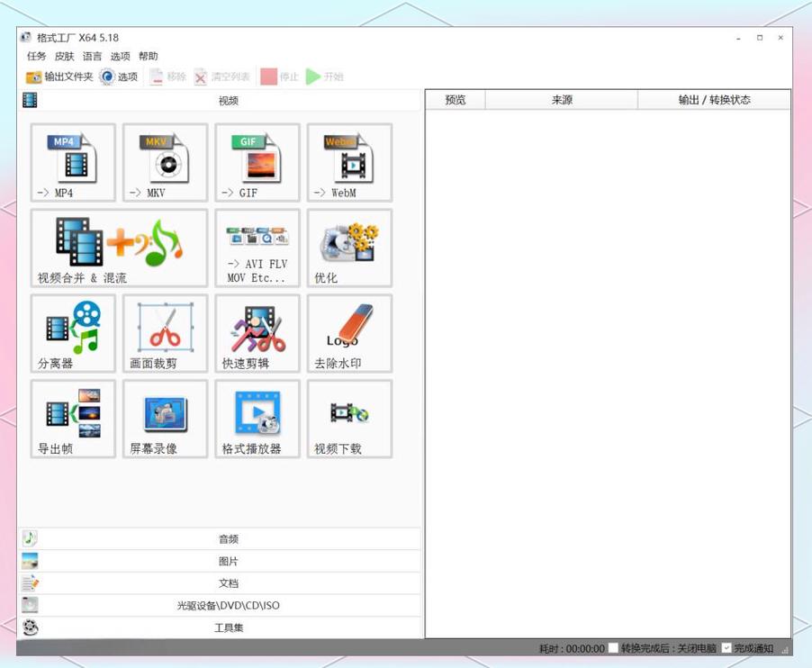Click the WebM conversion icon
Viewport: 812px width, 668px height.
349,162
